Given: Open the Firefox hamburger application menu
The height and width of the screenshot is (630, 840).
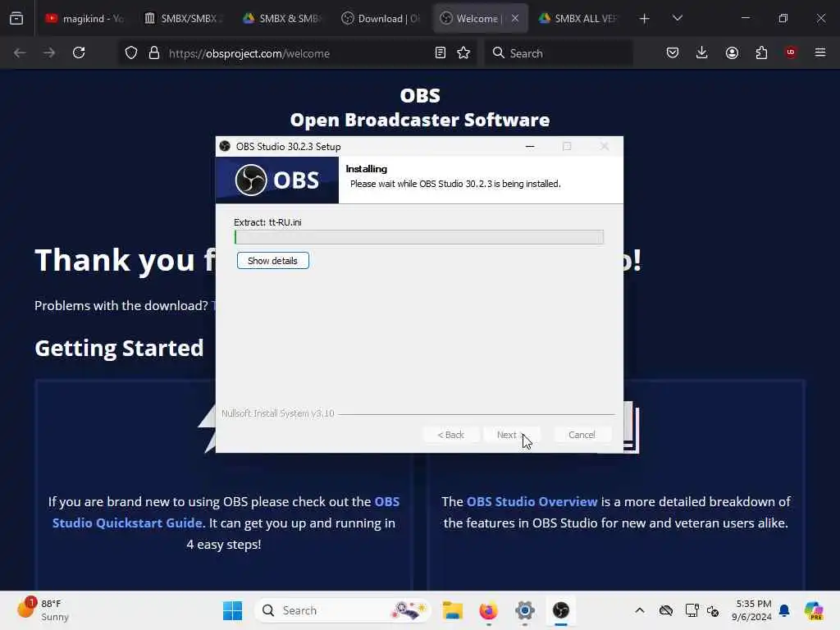Looking at the screenshot, I should (x=820, y=52).
